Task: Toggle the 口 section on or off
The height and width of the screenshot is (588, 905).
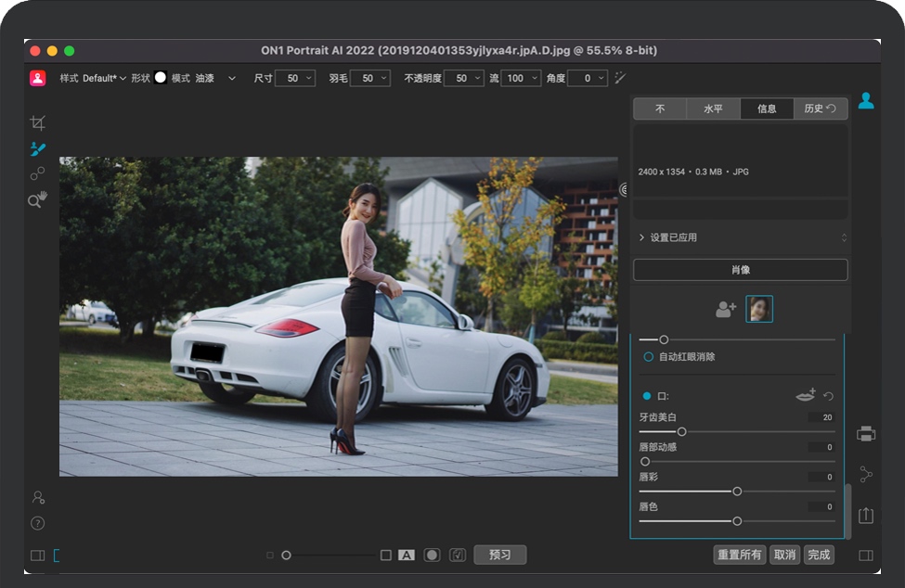Action: pos(647,396)
